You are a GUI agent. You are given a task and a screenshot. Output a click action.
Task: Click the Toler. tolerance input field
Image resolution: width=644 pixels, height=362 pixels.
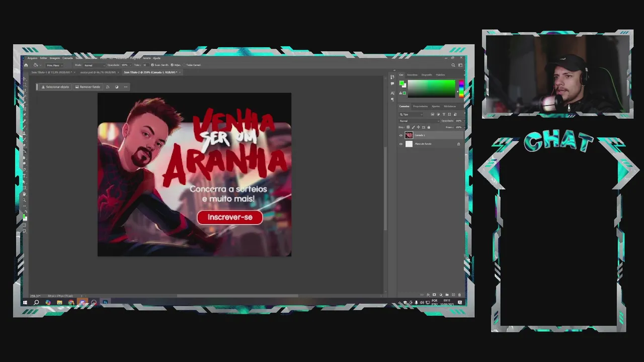click(145, 65)
